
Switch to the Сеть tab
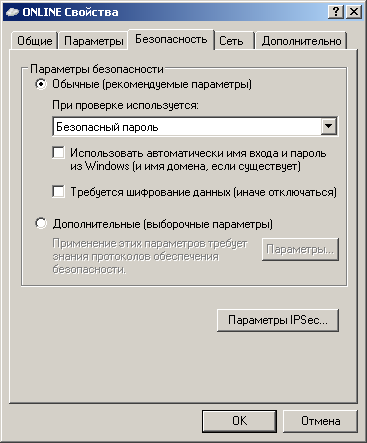(x=231, y=41)
